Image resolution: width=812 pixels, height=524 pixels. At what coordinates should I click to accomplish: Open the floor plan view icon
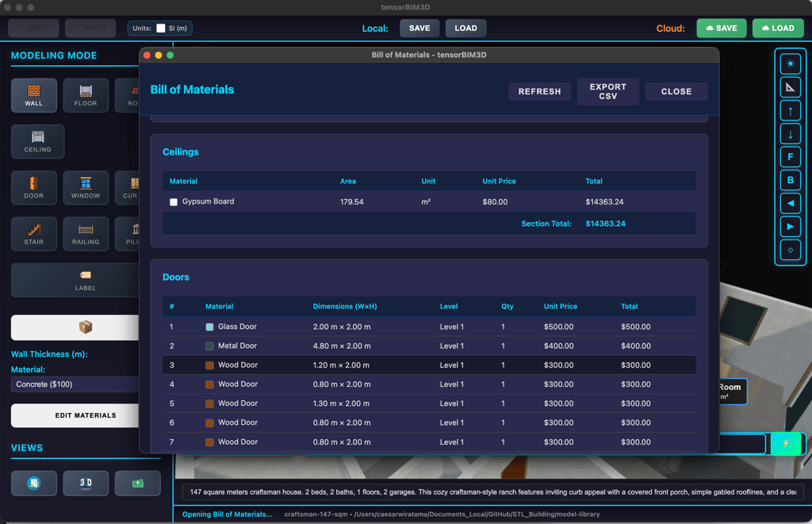pos(33,483)
